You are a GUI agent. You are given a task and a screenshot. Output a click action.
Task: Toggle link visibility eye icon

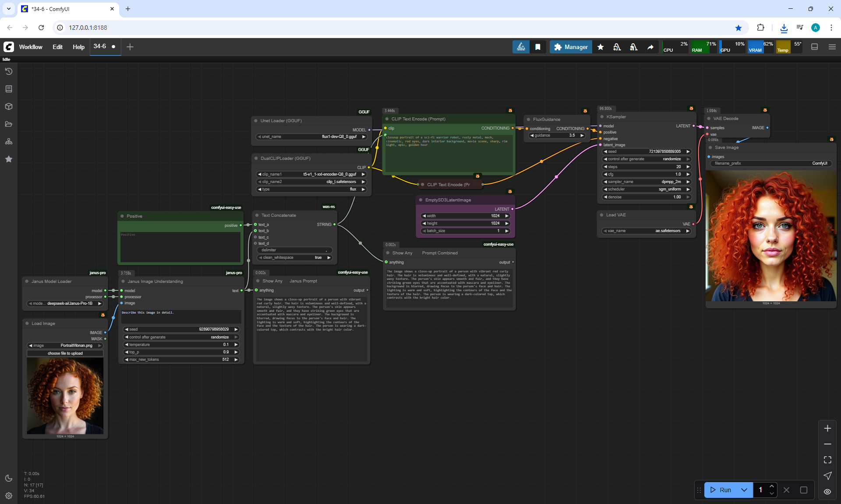click(x=827, y=491)
